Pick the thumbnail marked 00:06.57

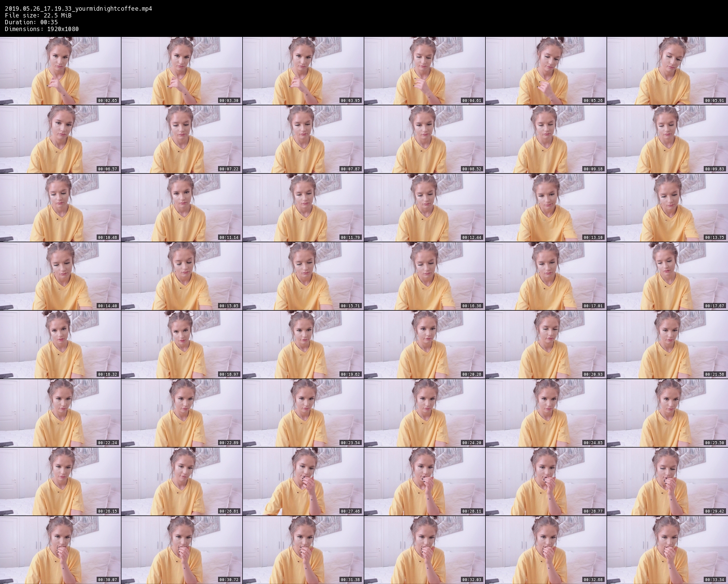tap(60, 139)
